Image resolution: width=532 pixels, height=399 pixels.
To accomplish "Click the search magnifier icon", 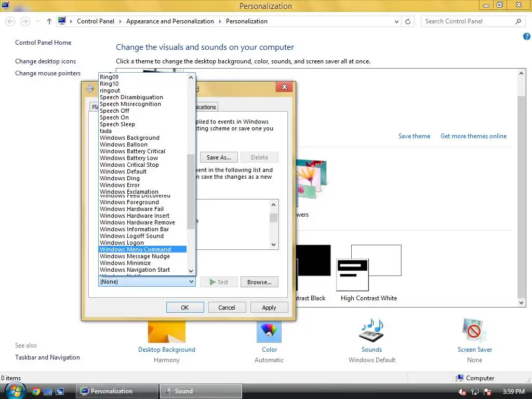I will 518,21.
